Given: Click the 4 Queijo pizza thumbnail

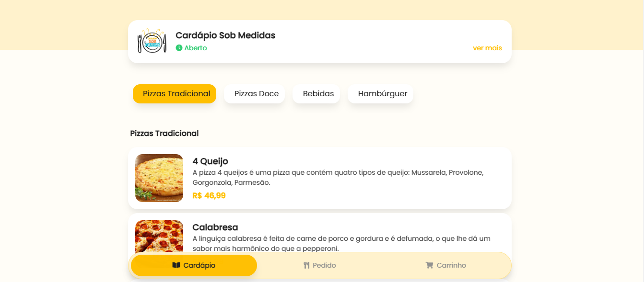Looking at the screenshot, I should coord(159,178).
